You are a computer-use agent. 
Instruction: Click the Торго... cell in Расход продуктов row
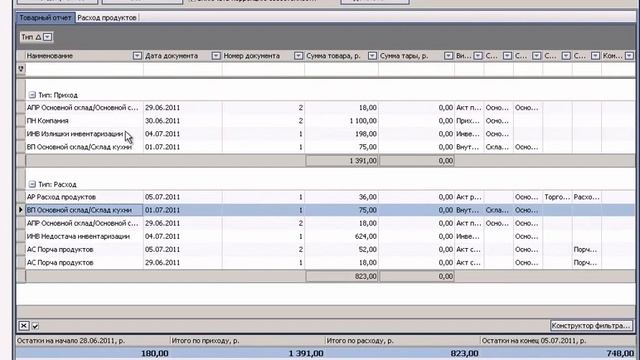[557, 197]
